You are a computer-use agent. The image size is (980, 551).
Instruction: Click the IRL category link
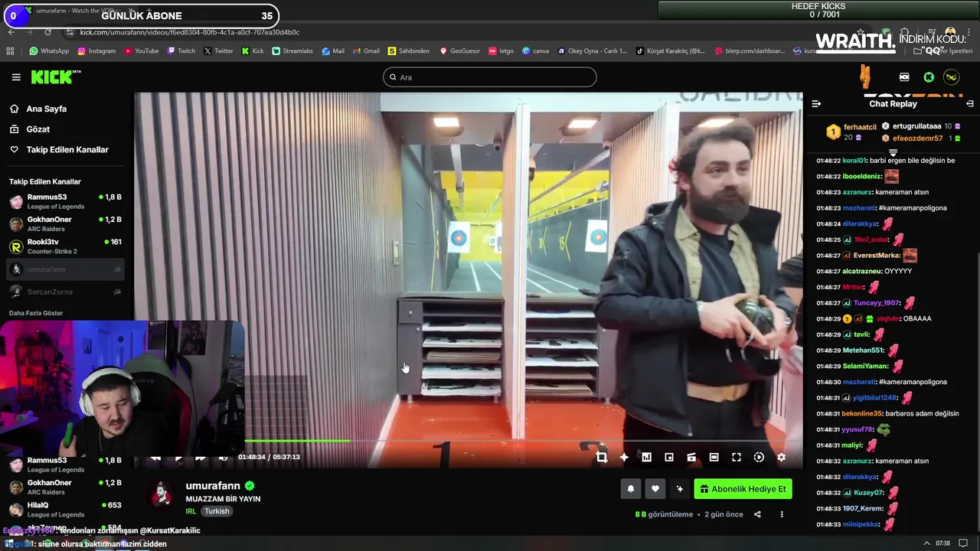pos(191,511)
